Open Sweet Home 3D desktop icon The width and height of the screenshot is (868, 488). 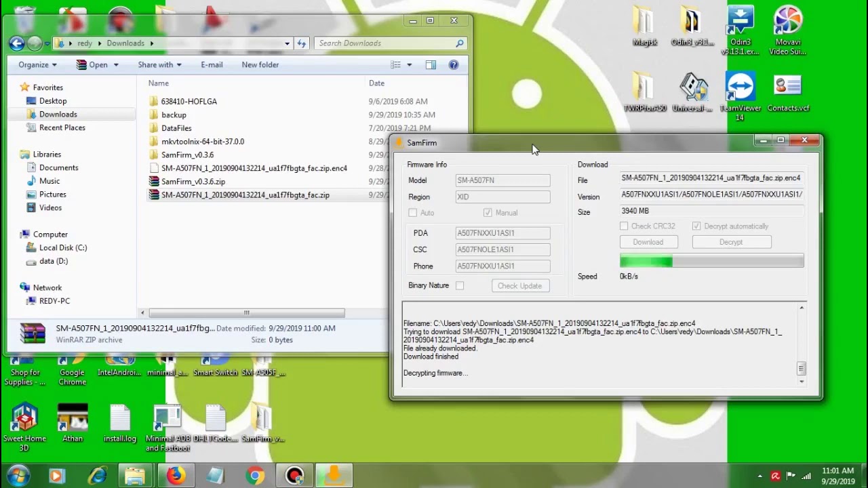(24, 427)
